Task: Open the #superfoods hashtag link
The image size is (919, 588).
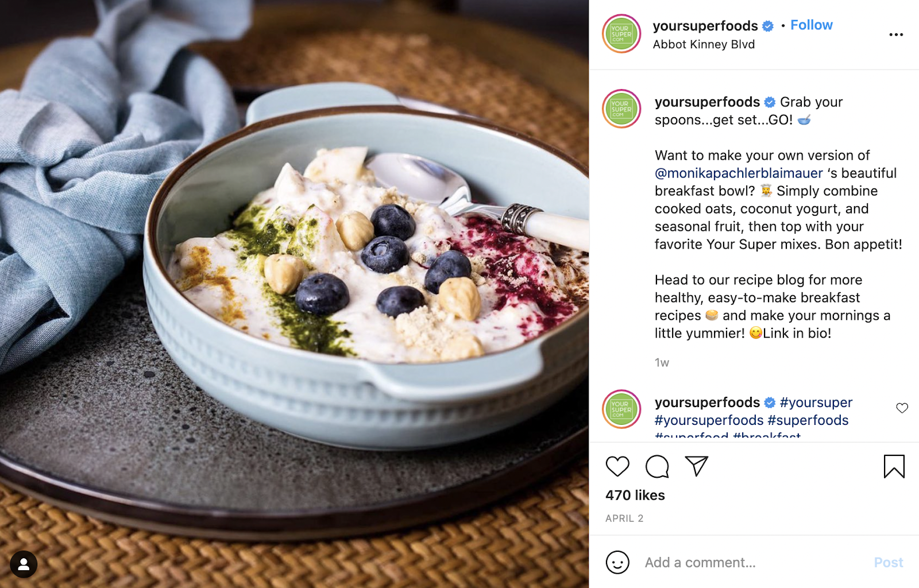Action: coord(808,420)
